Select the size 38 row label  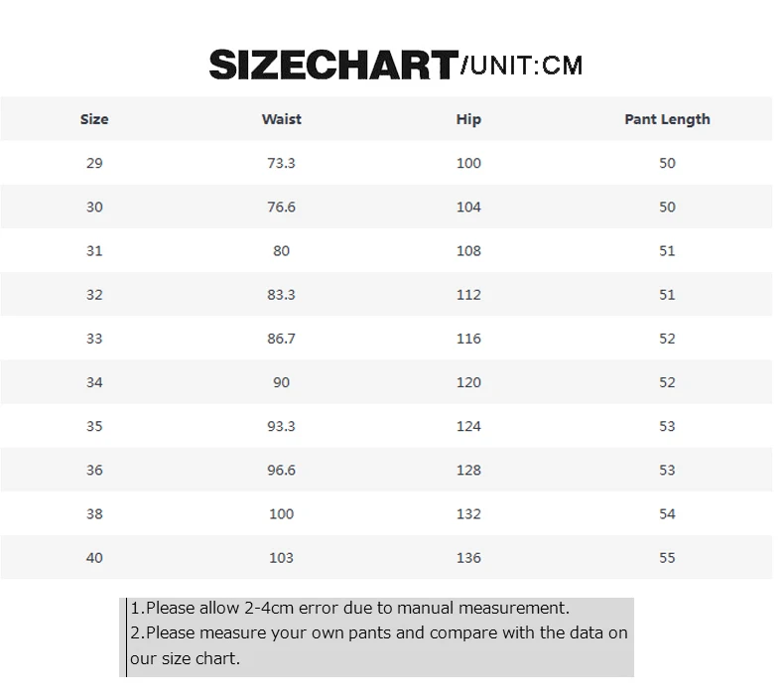(94, 514)
